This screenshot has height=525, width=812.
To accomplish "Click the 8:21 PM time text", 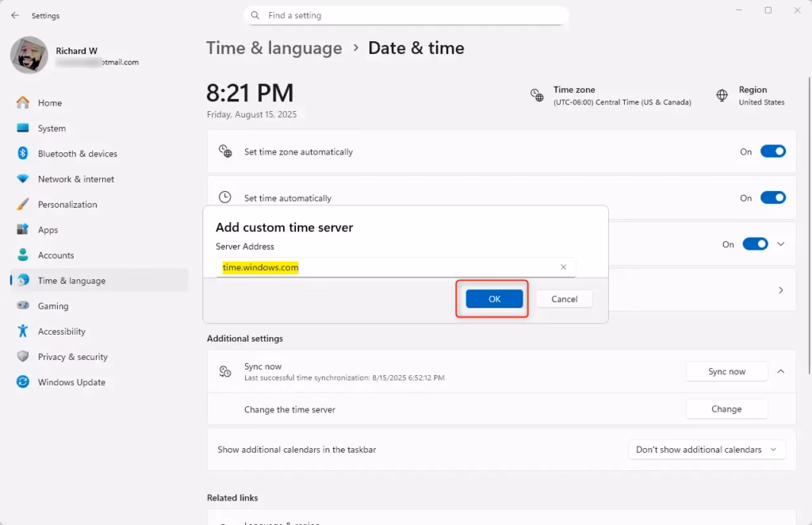I will click(x=250, y=94).
